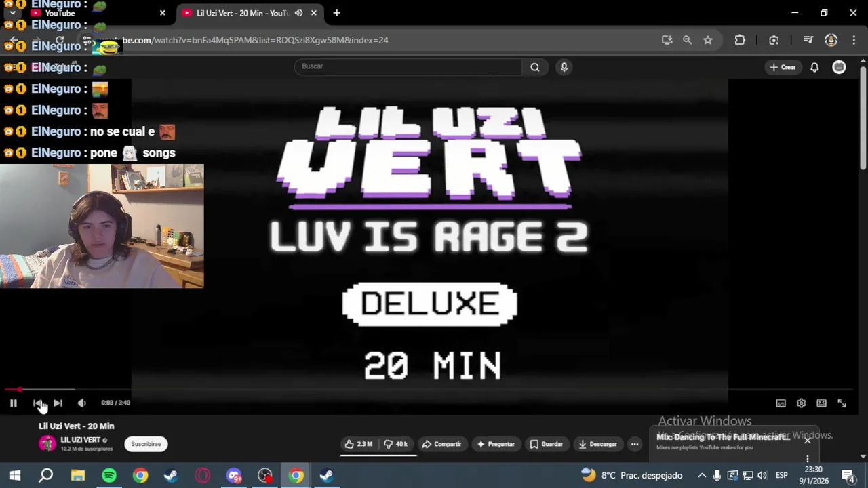Image resolution: width=868 pixels, height=488 pixels.
Task: Switch to the Lil Uzi Vert - 20 Min tab
Action: pos(243,13)
